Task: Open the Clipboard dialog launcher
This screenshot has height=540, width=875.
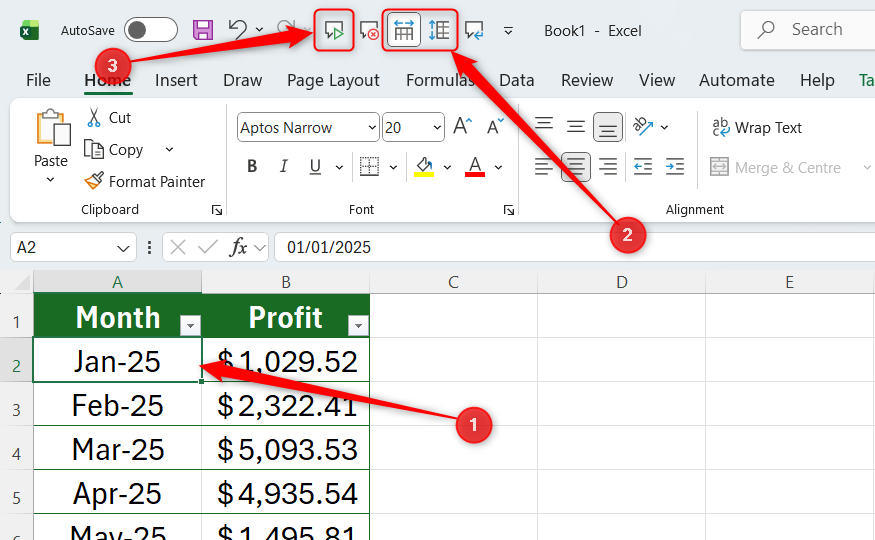Action: pos(217,210)
